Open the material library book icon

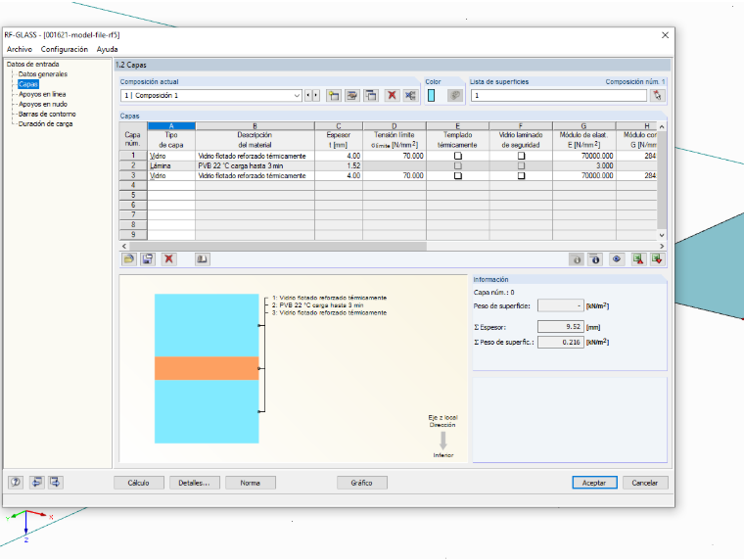[x=202, y=259]
